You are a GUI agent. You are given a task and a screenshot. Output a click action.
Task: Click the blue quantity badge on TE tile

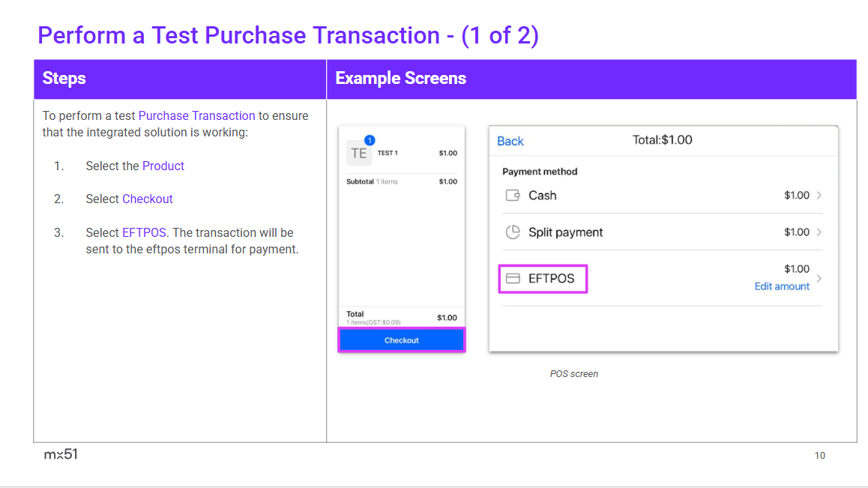370,140
